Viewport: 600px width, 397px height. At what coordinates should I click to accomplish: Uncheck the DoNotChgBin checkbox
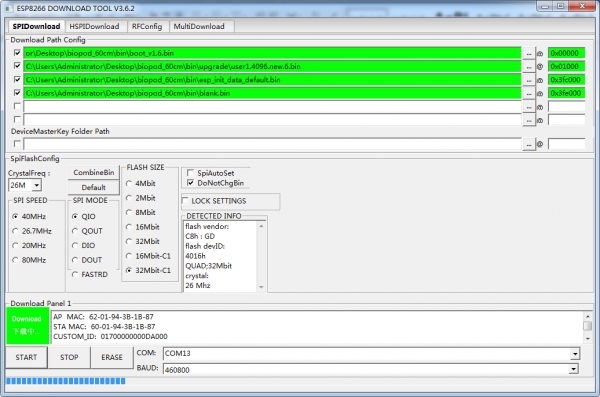(x=190, y=183)
